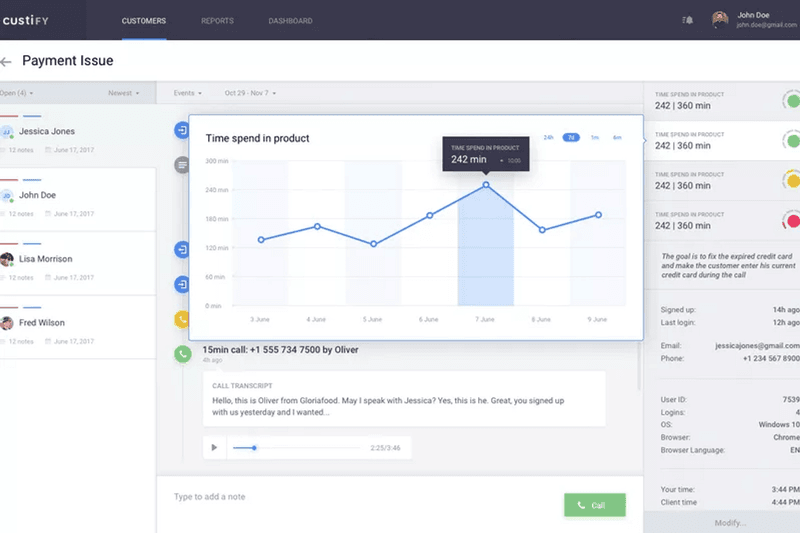This screenshot has height=533, width=800.
Task: Switch the chart range to 6m
Action: pos(617,138)
